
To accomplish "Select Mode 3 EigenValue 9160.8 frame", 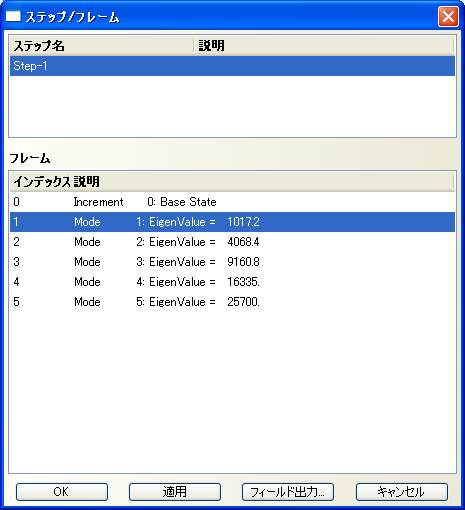I will click(x=232, y=262).
